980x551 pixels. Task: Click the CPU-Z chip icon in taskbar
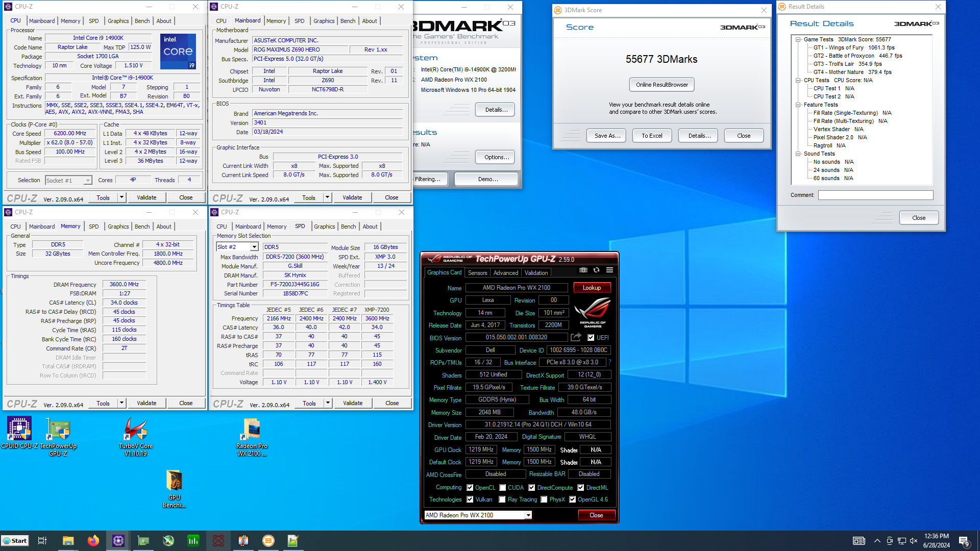118,541
